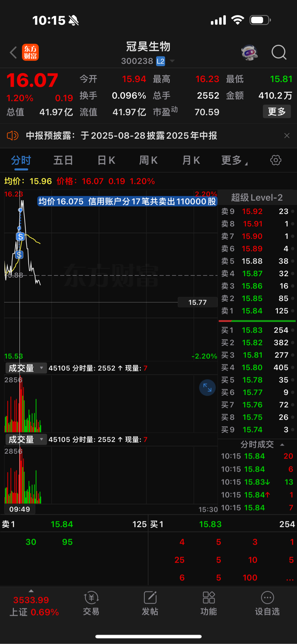297x644 pixels.
Task: Tap the 10:15 15.84↑ trade entry
Action: (x=257, y=495)
